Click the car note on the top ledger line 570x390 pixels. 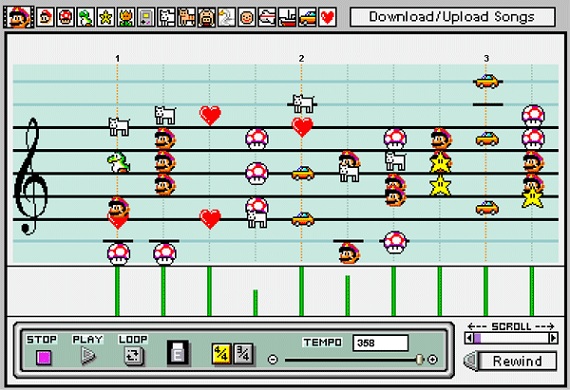click(x=487, y=81)
